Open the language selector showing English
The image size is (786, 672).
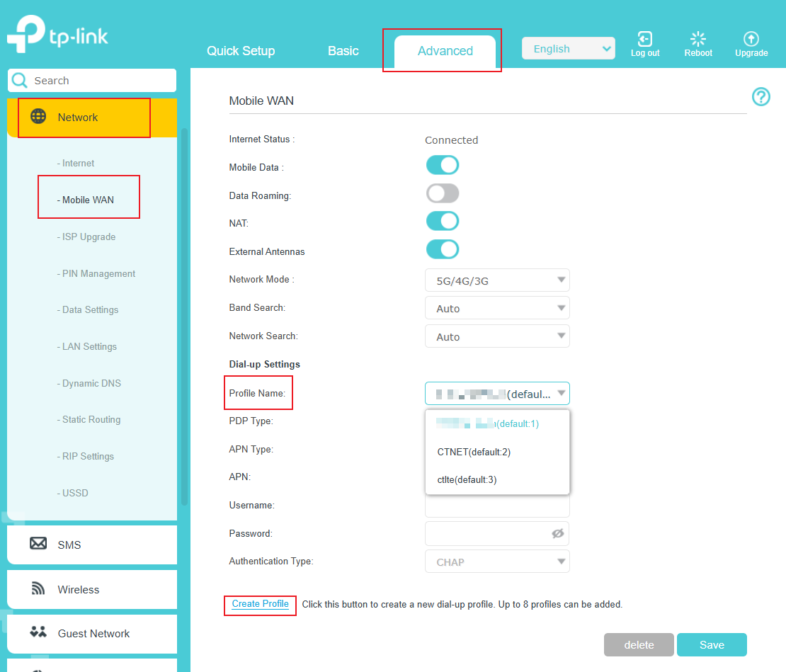(568, 49)
